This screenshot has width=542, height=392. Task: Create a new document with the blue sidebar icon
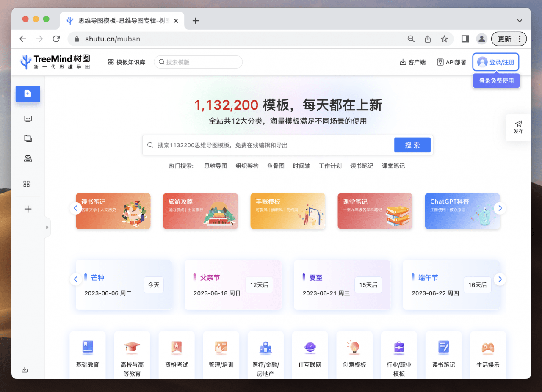28,94
